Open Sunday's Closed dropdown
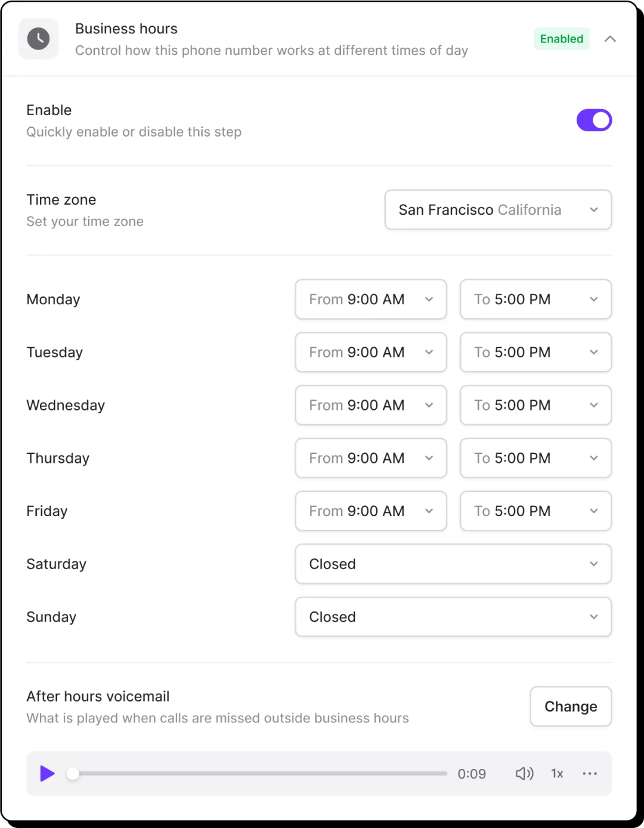 (x=453, y=617)
